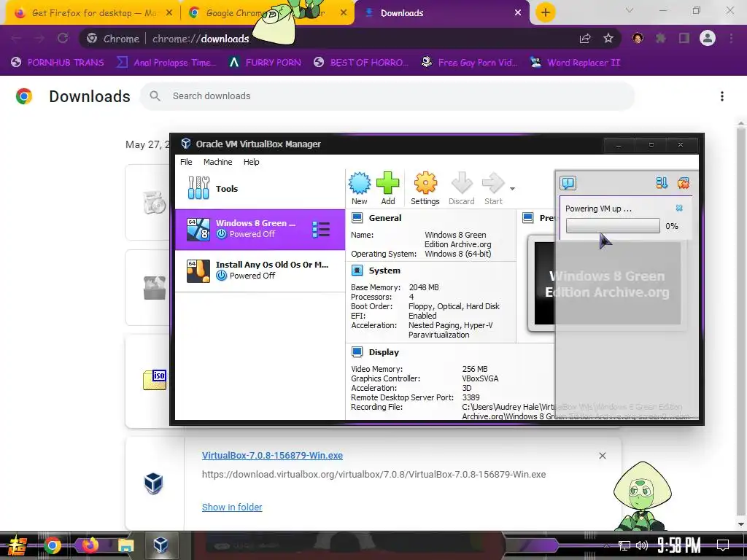Open the Windows 8 Green machine tools list icon

click(x=321, y=230)
